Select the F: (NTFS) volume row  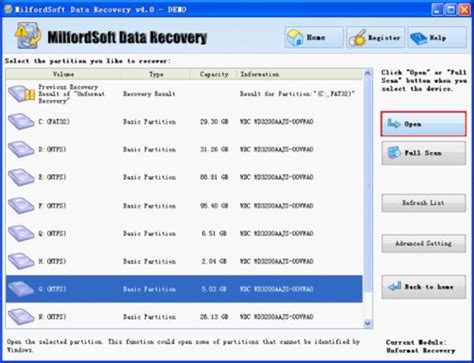184,206
